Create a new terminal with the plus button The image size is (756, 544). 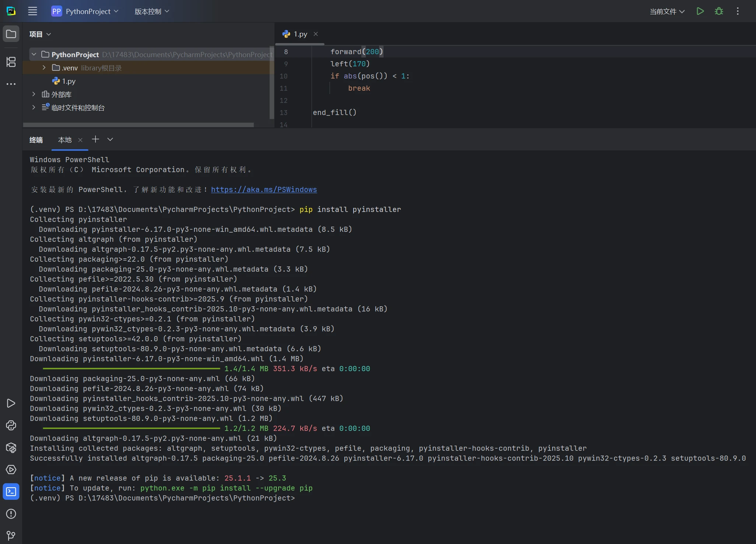coord(95,139)
